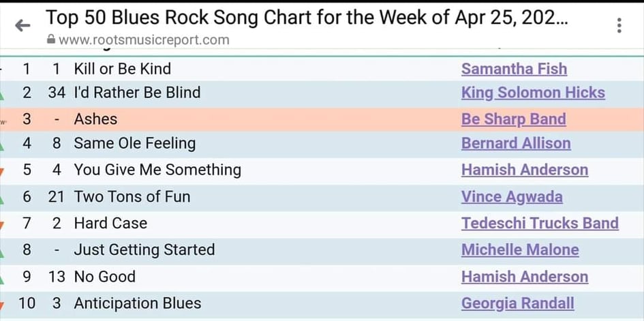
Task: Click orange down arrow beside rank 5
Action: pos(1,172)
